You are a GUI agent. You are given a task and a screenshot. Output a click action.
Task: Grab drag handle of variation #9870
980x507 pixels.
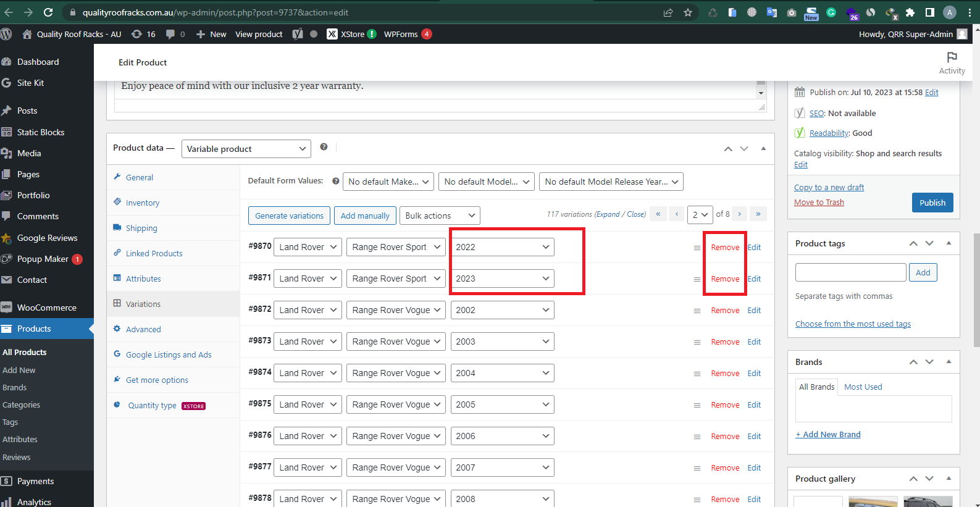click(x=697, y=248)
